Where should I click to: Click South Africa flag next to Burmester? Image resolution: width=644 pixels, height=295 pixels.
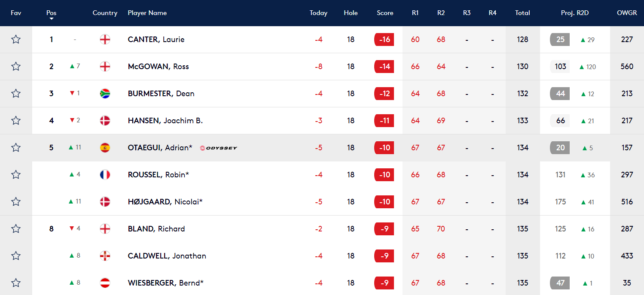click(105, 94)
